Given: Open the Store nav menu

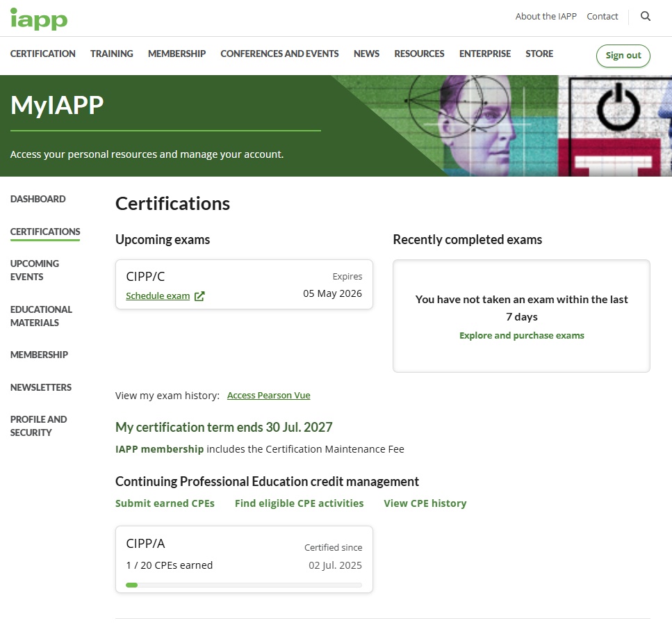Looking at the screenshot, I should point(539,54).
